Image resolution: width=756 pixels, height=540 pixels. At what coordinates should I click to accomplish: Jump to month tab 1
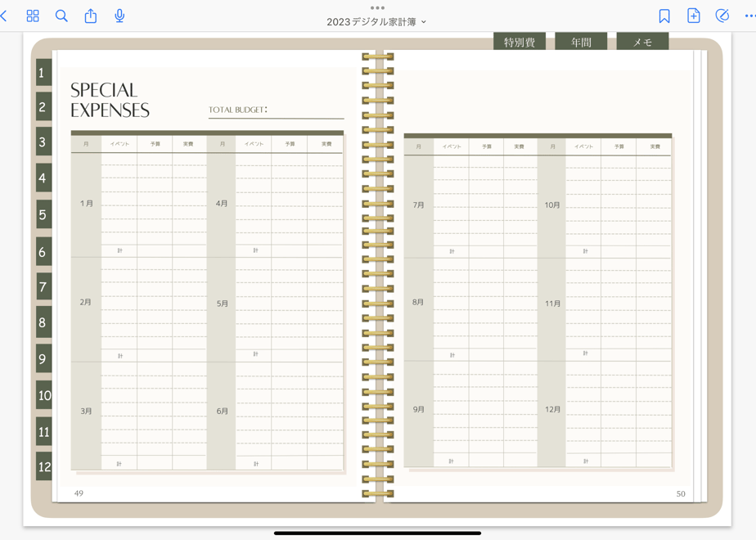coord(43,72)
